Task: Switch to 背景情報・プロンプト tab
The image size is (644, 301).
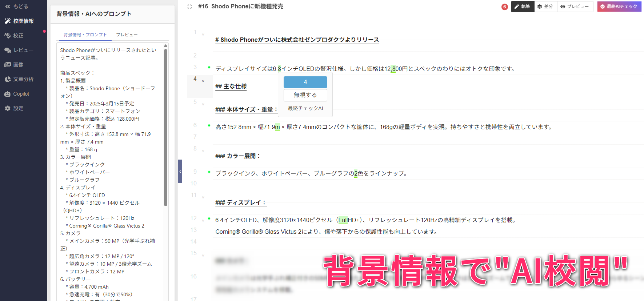Action: click(x=85, y=35)
